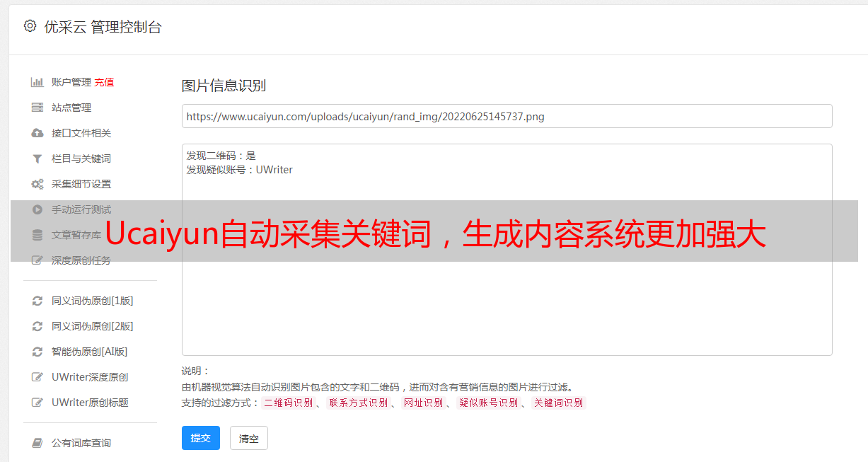
Task: Click the red 充值 link
Action: pyautogui.click(x=104, y=82)
